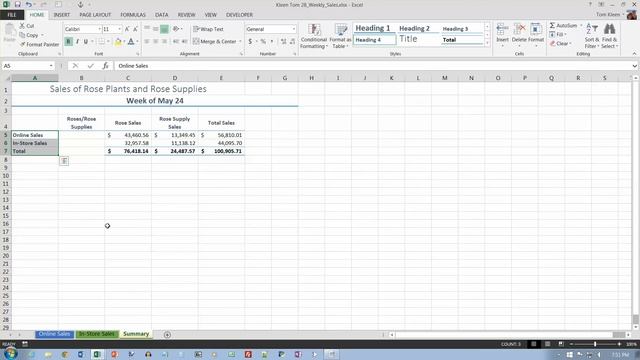Open the Name Box dropdown arrow
The image size is (640, 360).
[x=51, y=66]
